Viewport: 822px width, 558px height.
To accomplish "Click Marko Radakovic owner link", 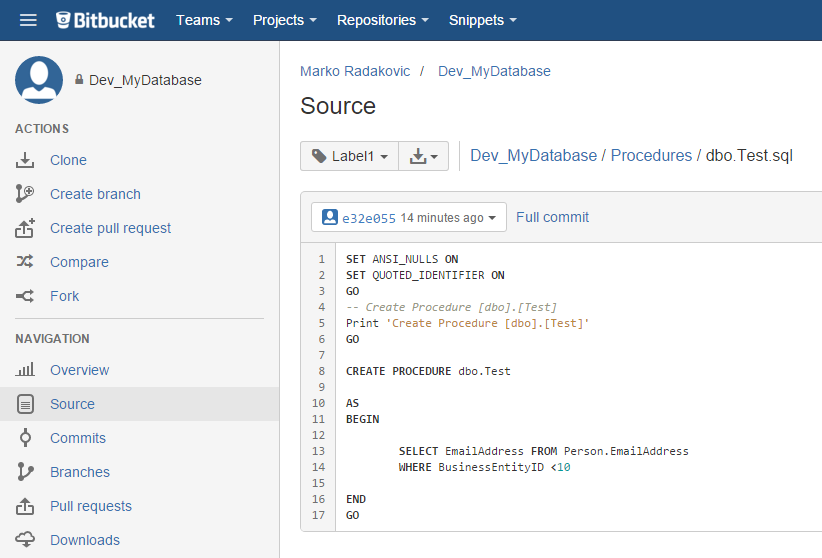I will (x=355, y=71).
